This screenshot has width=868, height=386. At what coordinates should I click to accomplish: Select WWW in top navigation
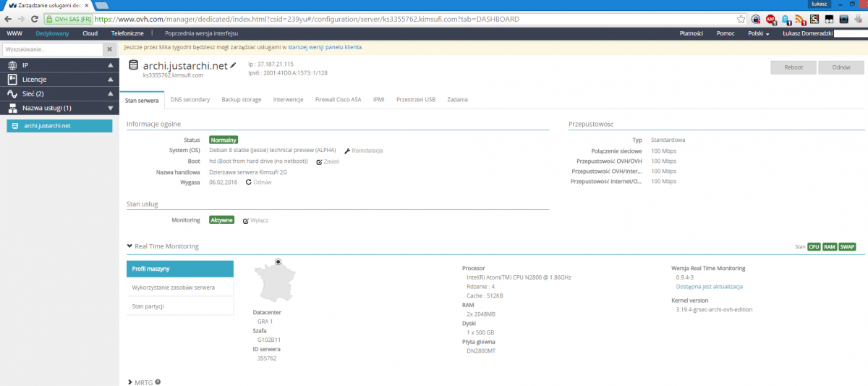(x=14, y=33)
